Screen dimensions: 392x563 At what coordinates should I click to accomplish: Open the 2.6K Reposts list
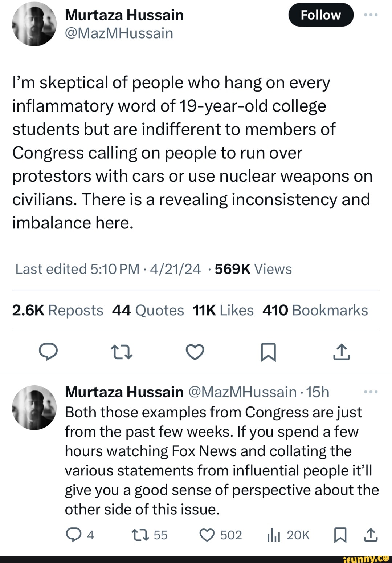[58, 311]
